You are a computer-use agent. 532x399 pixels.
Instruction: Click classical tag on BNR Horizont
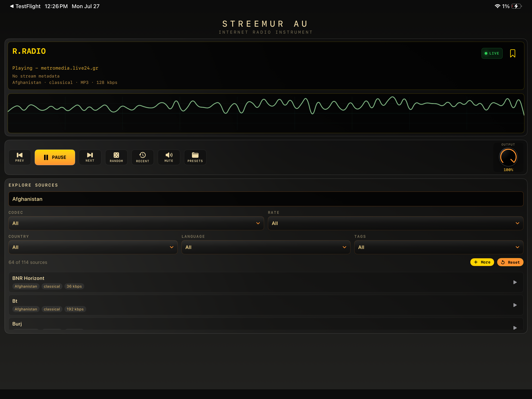point(52,286)
